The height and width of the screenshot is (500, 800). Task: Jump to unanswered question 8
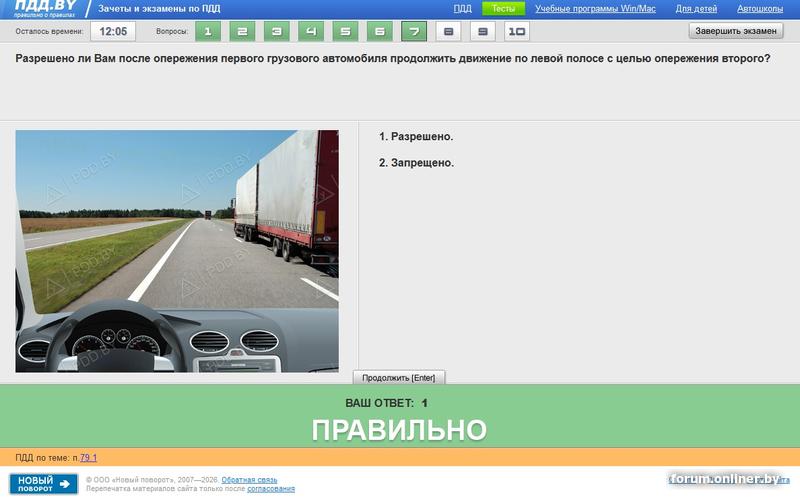448,31
